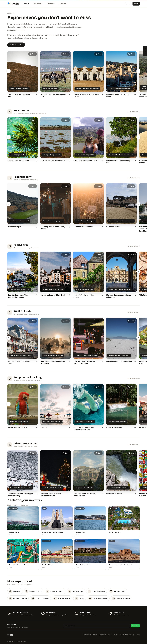
Task: Advance the Beach & sun carousel to the right
Action: [x=139, y=137]
